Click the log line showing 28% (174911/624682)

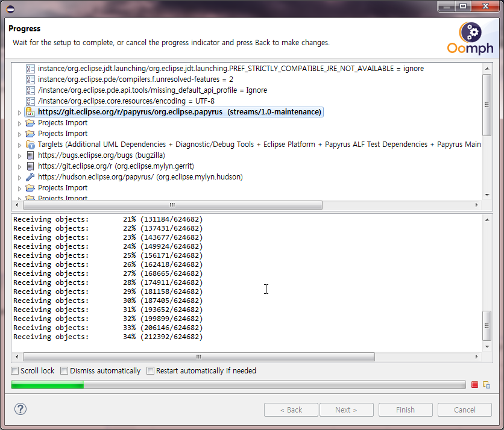coord(108,282)
